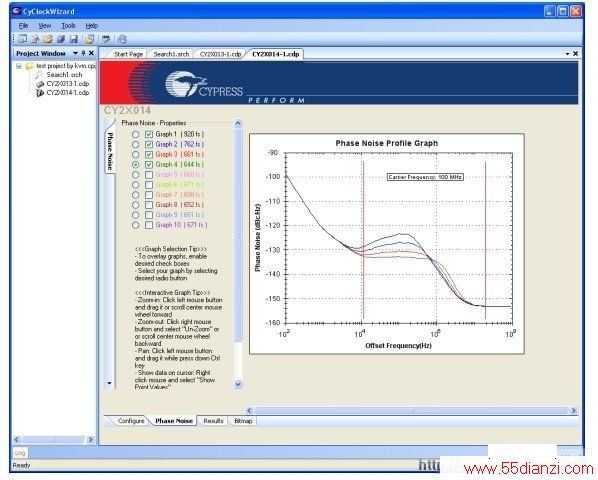Click the right arrow of main horizontal scrollbar

(x=573, y=411)
